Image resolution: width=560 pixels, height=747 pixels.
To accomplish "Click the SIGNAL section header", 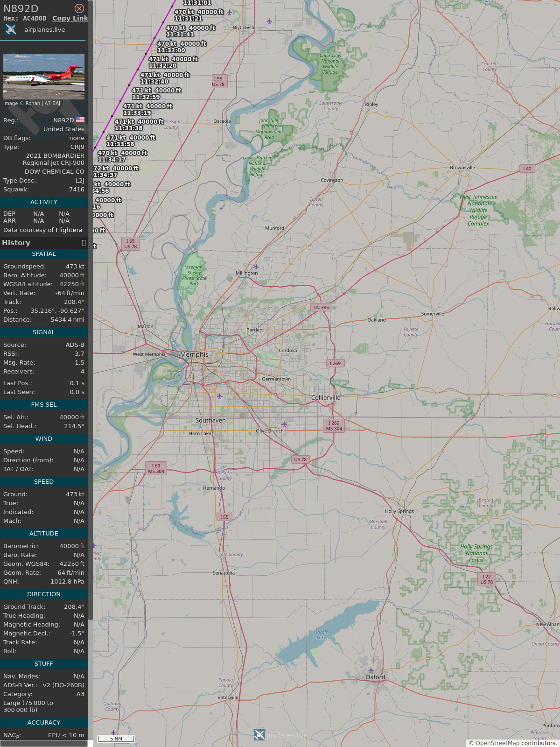I will pos(44,332).
